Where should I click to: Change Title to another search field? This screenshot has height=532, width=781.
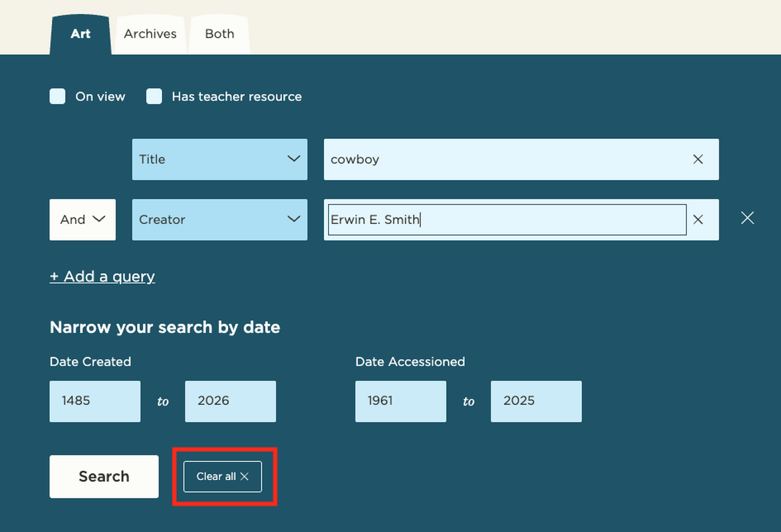click(x=219, y=159)
